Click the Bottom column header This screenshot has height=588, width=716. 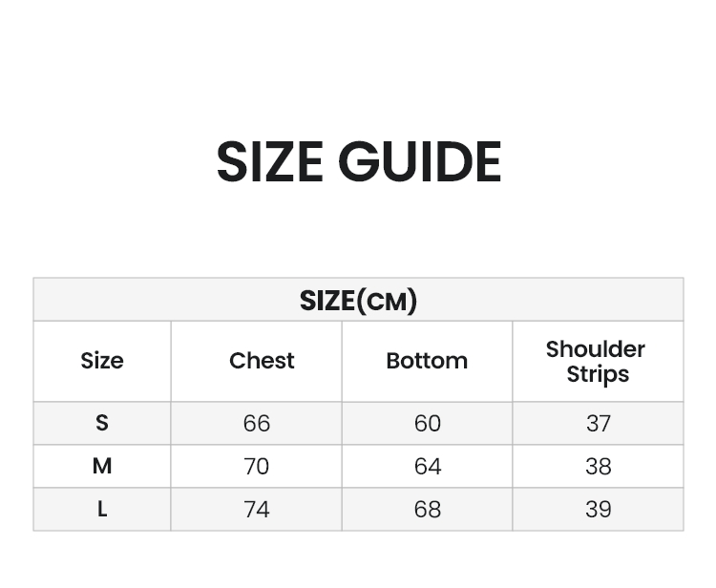click(427, 361)
